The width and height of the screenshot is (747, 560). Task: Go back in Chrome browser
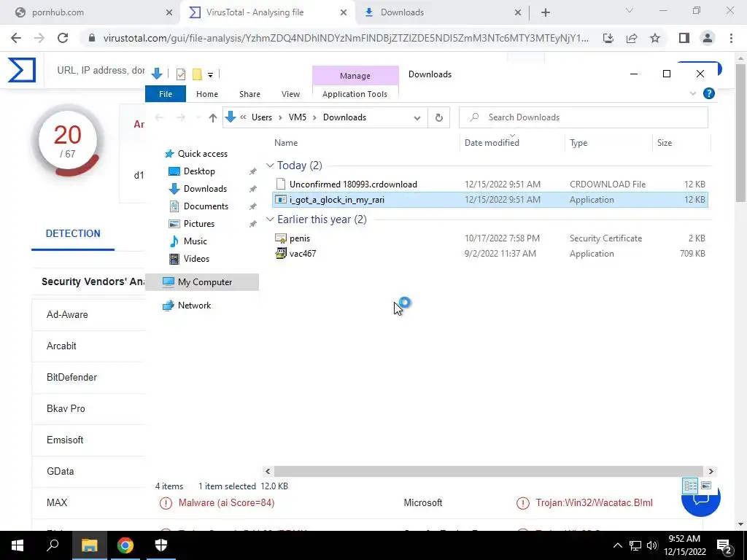click(16, 38)
